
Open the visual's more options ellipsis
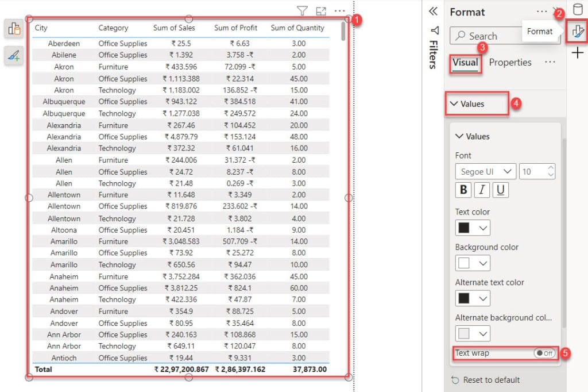point(339,11)
